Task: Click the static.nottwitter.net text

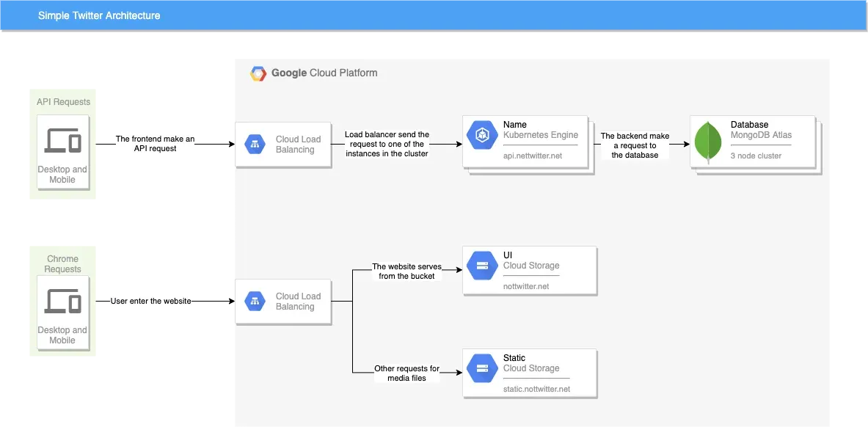Action: [x=536, y=389]
